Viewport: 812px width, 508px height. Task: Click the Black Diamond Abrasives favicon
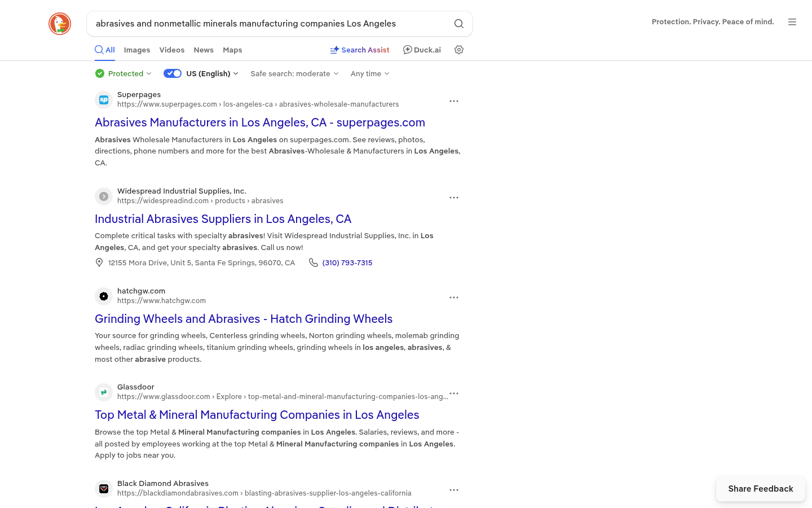click(104, 489)
